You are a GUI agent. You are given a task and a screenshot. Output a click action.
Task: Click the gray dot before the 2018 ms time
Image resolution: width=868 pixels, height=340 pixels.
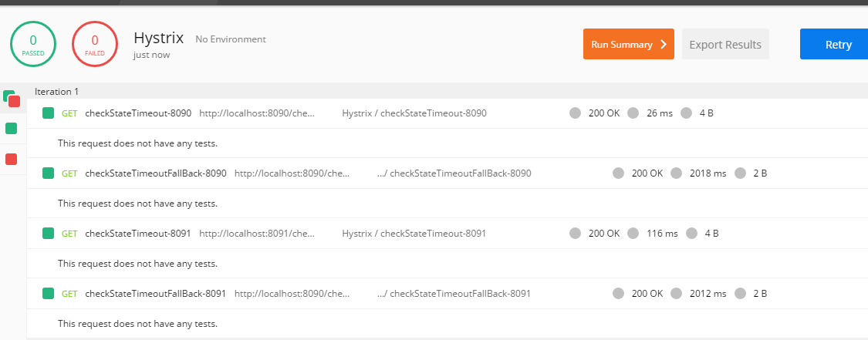[x=677, y=173]
